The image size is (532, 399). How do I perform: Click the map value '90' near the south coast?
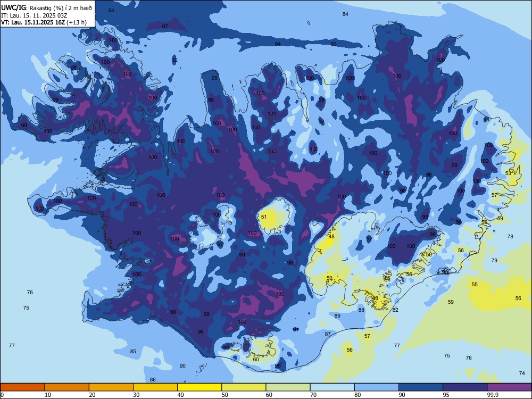click(x=182, y=366)
